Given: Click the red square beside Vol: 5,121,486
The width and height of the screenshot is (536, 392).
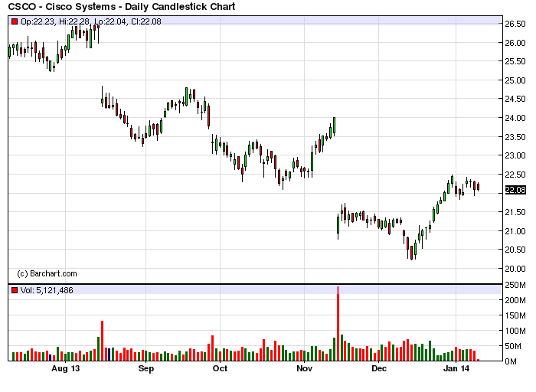Looking at the screenshot, I should coord(15,290).
